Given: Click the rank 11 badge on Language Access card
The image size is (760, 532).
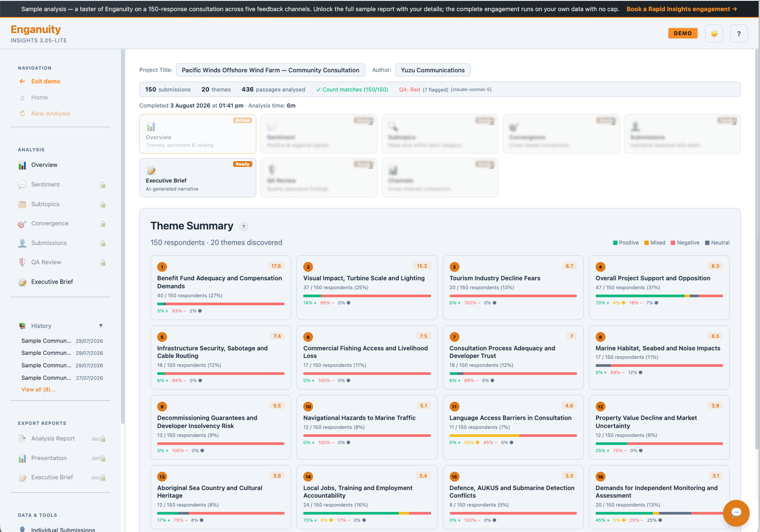Looking at the screenshot, I should (x=454, y=407).
